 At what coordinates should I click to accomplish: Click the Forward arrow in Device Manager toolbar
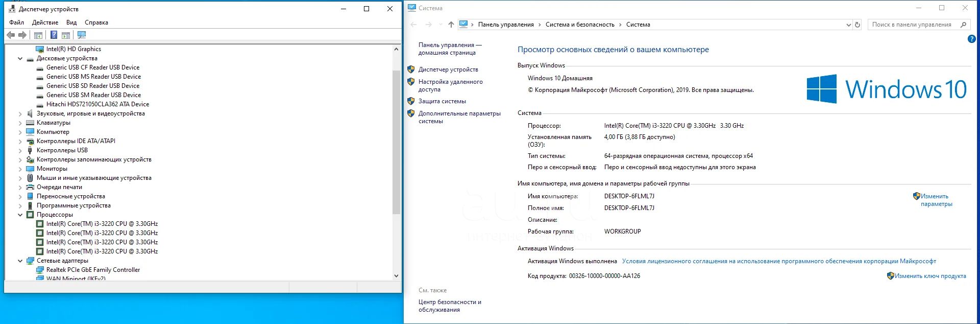pos(22,35)
